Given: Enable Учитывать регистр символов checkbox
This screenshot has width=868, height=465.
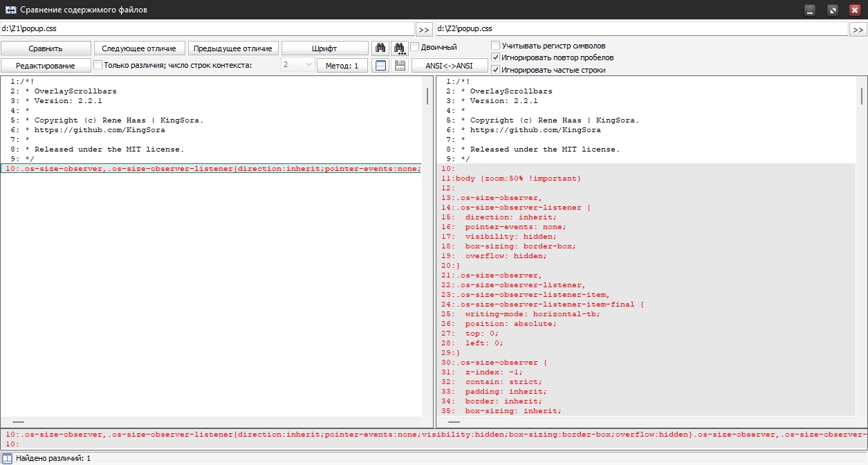Looking at the screenshot, I should click(495, 46).
